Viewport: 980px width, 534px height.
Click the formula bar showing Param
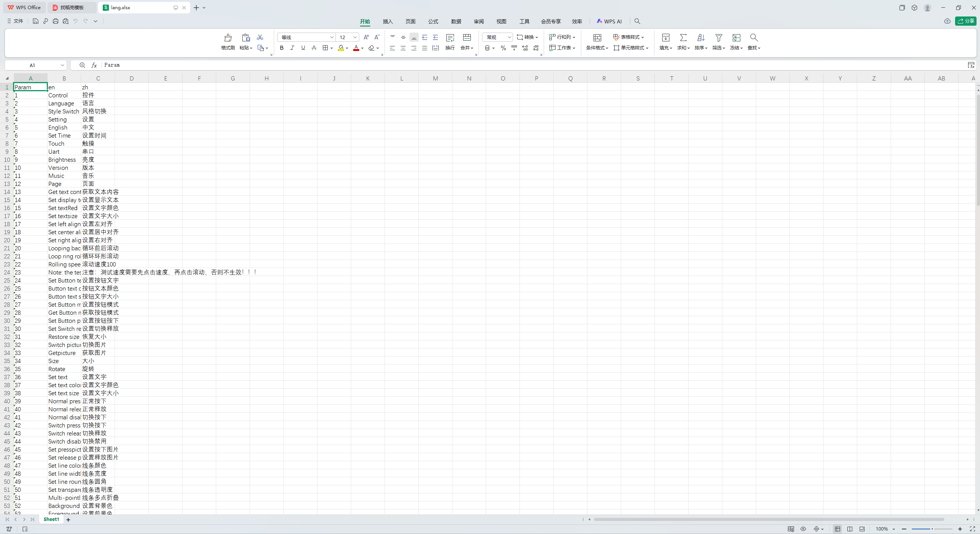click(x=533, y=65)
